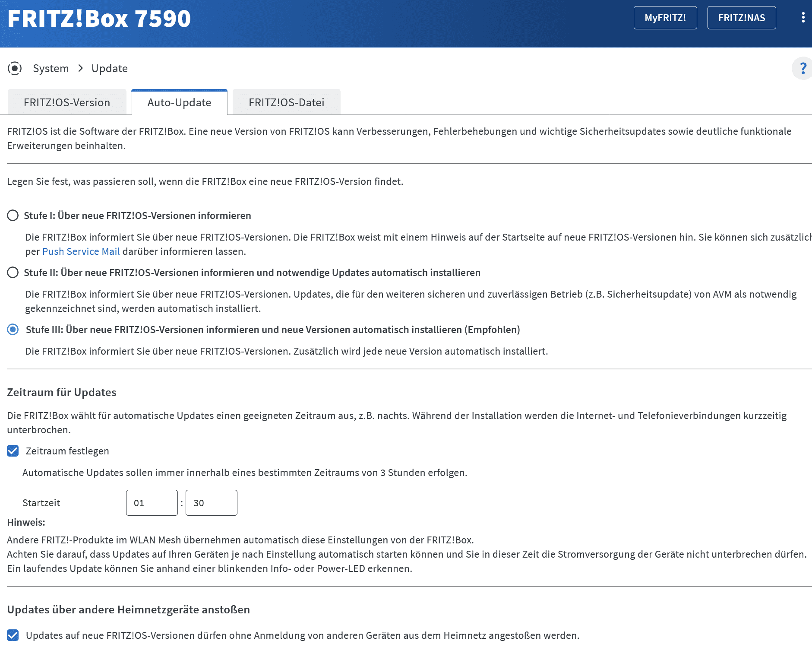This screenshot has height=657, width=812.
Task: Select Stufe II radio option
Action: (x=13, y=273)
